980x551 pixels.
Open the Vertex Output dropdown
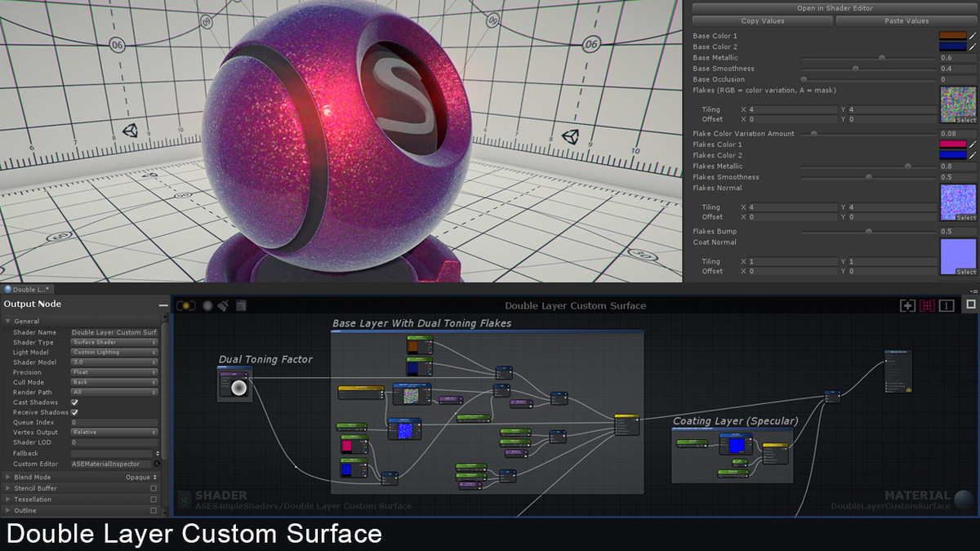tap(114, 432)
